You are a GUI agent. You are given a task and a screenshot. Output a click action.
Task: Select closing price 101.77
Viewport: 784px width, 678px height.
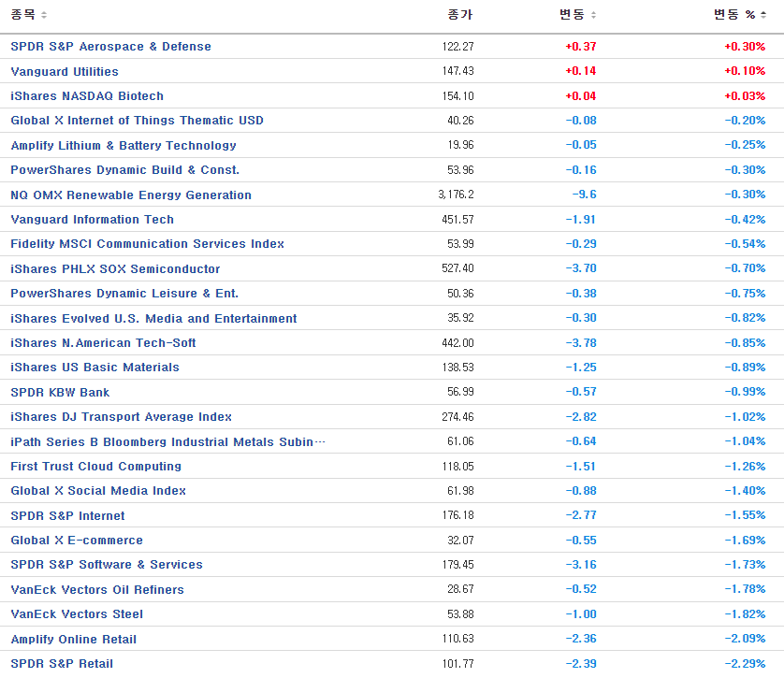click(x=458, y=664)
